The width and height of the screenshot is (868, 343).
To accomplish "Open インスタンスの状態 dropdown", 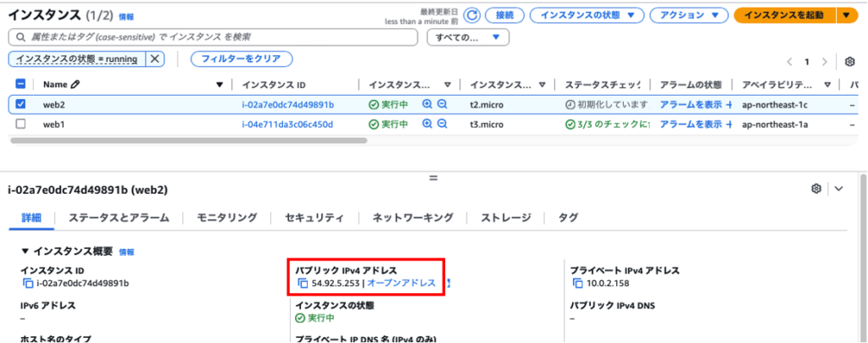I will coord(587,15).
